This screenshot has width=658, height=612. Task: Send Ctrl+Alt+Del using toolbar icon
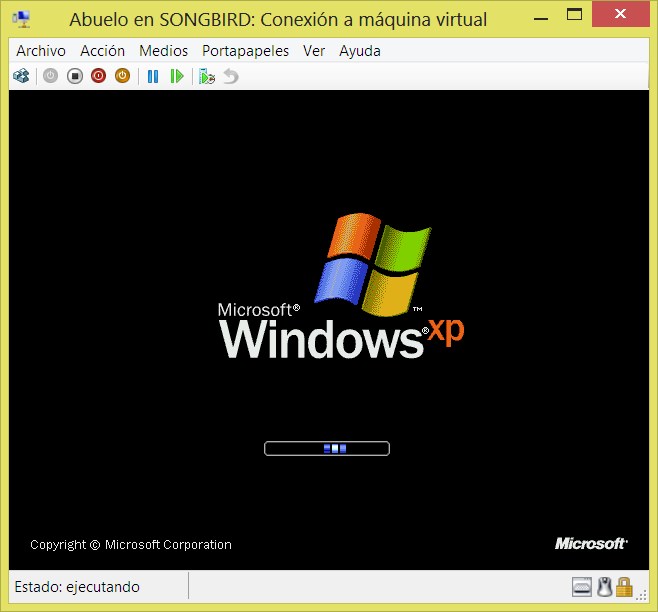[x=21, y=76]
